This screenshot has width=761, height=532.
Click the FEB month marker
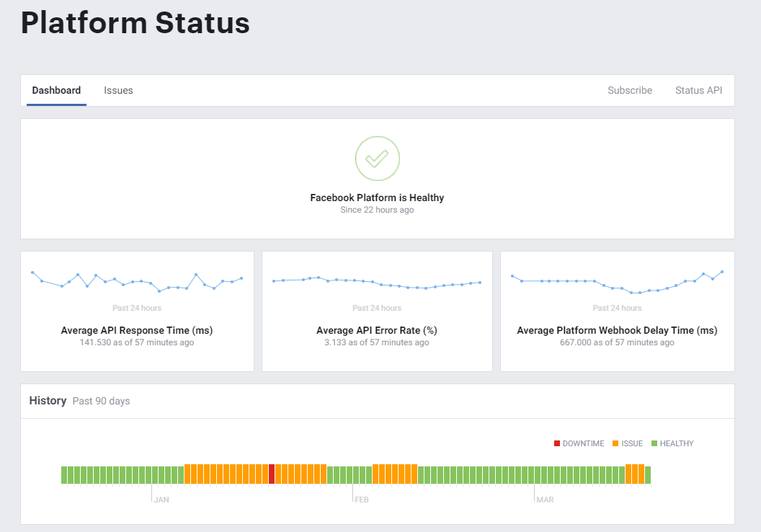click(362, 499)
